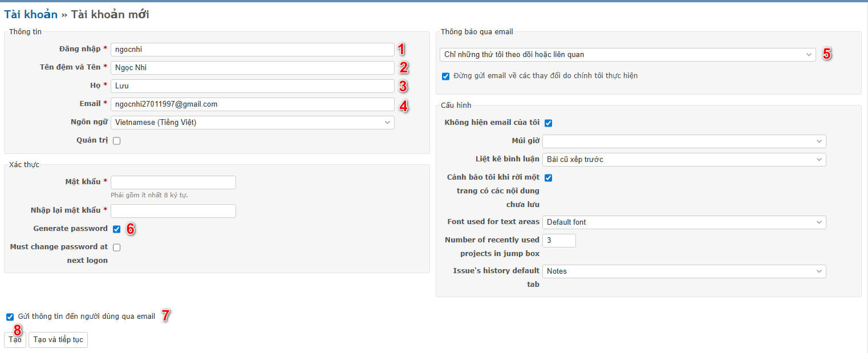Open the Ngôn ngữ language dropdown
Screen dimensions: 868x353
coord(252,123)
